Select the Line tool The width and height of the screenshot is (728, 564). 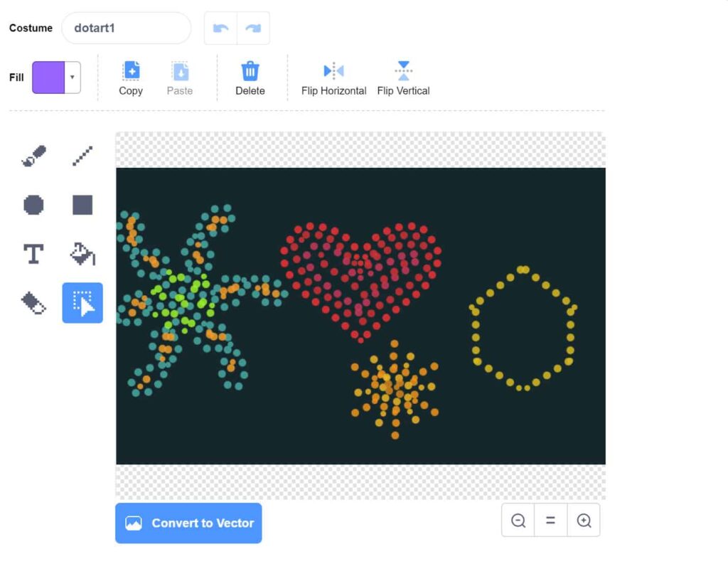82,155
